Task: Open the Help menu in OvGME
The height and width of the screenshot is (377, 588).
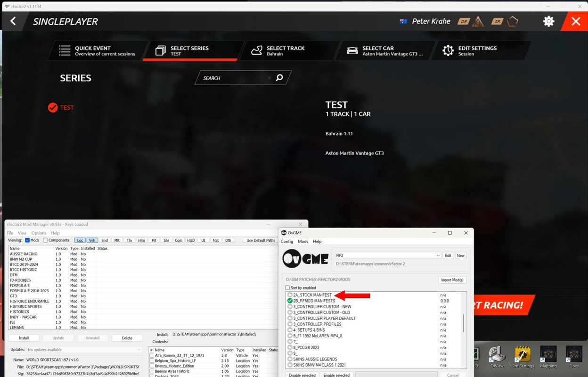Action: 317,241
